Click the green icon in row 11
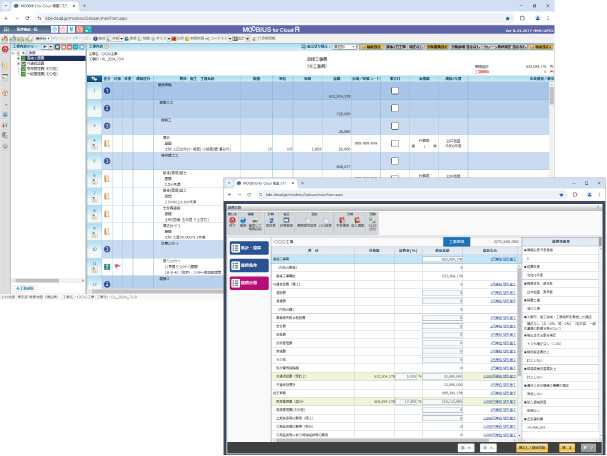 point(107,267)
